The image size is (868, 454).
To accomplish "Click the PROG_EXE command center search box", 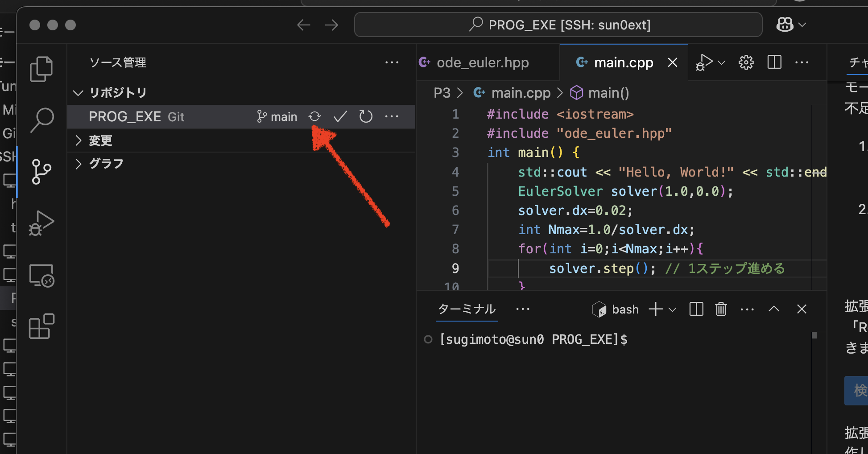I will [x=558, y=25].
